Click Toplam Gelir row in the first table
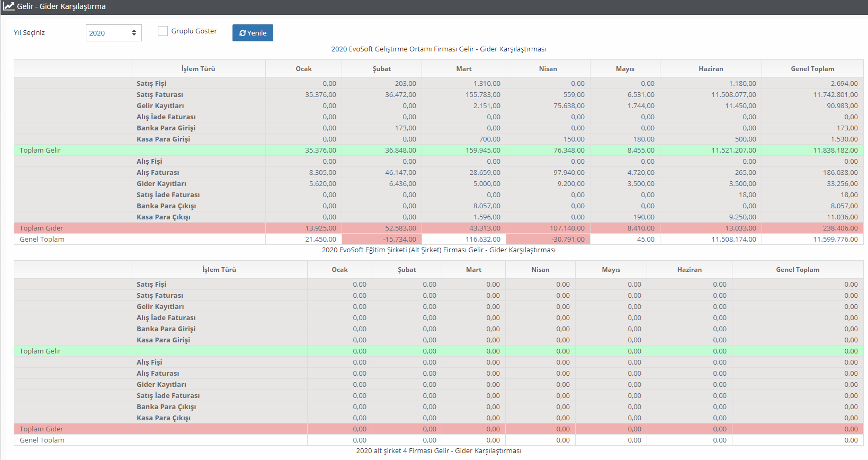This screenshot has height=460, width=868. pos(40,151)
